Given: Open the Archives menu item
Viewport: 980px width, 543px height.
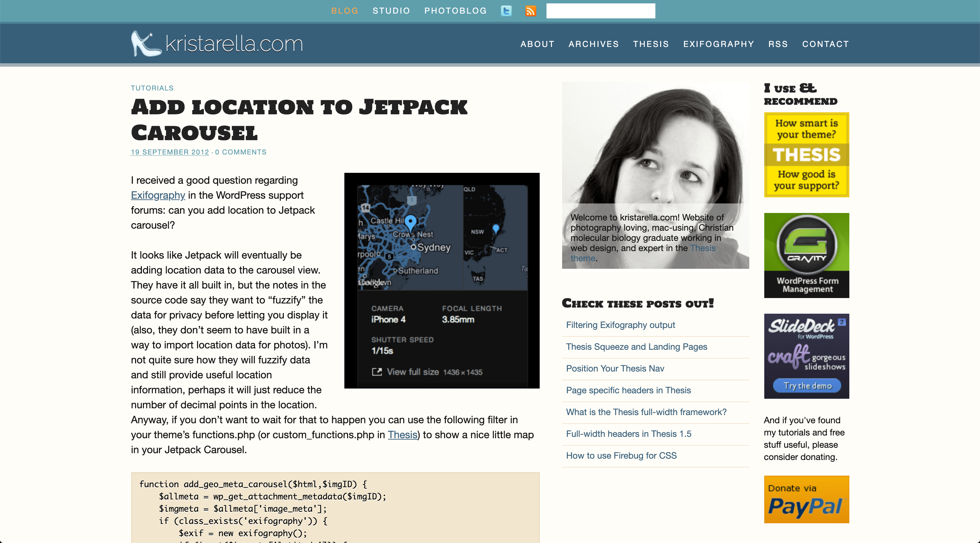Looking at the screenshot, I should [593, 44].
